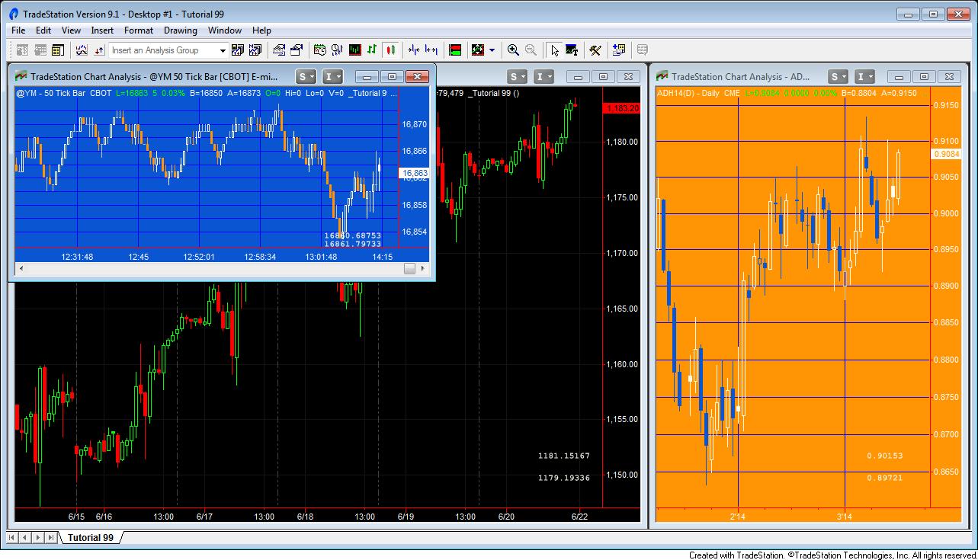This screenshot has width=978, height=560.
Task: Click the grayed comment bubble icon
Action: [x=643, y=50]
